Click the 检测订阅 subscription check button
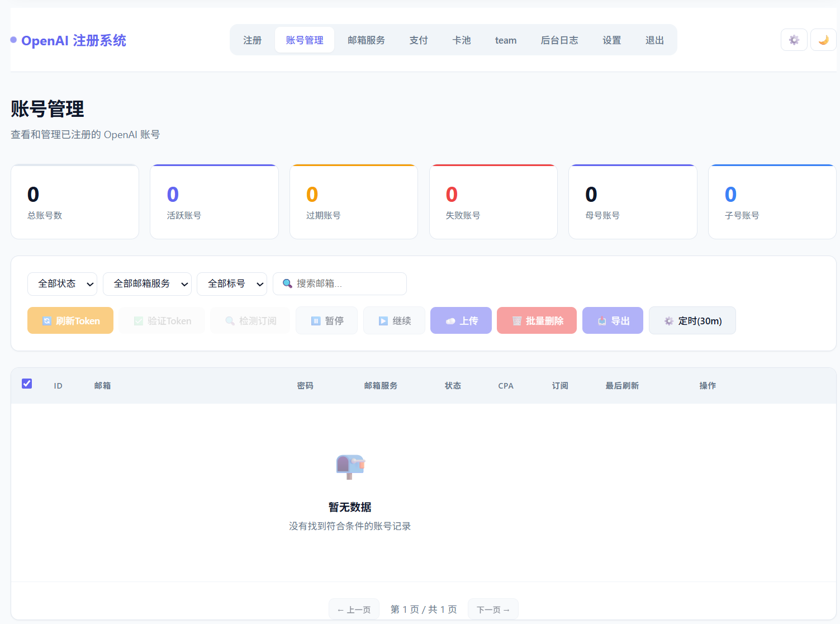This screenshot has width=840, height=624. (250, 320)
